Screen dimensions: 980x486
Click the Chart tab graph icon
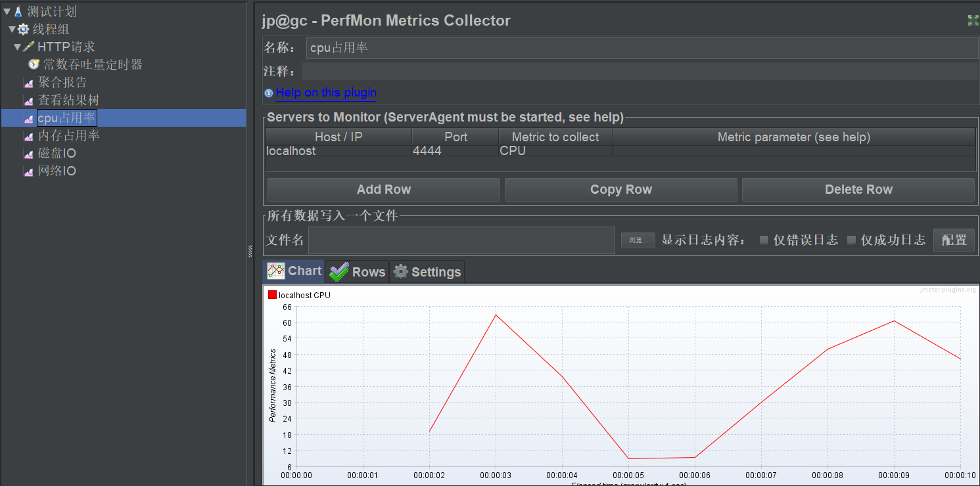coord(275,271)
